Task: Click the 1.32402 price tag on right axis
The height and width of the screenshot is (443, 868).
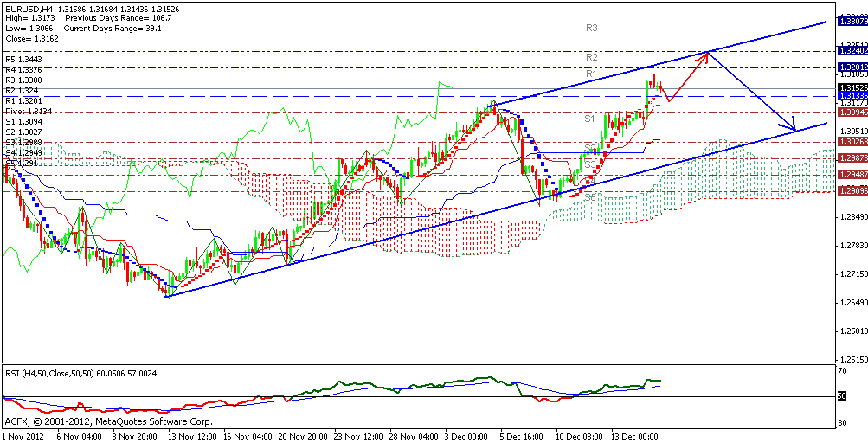Action: coord(852,52)
